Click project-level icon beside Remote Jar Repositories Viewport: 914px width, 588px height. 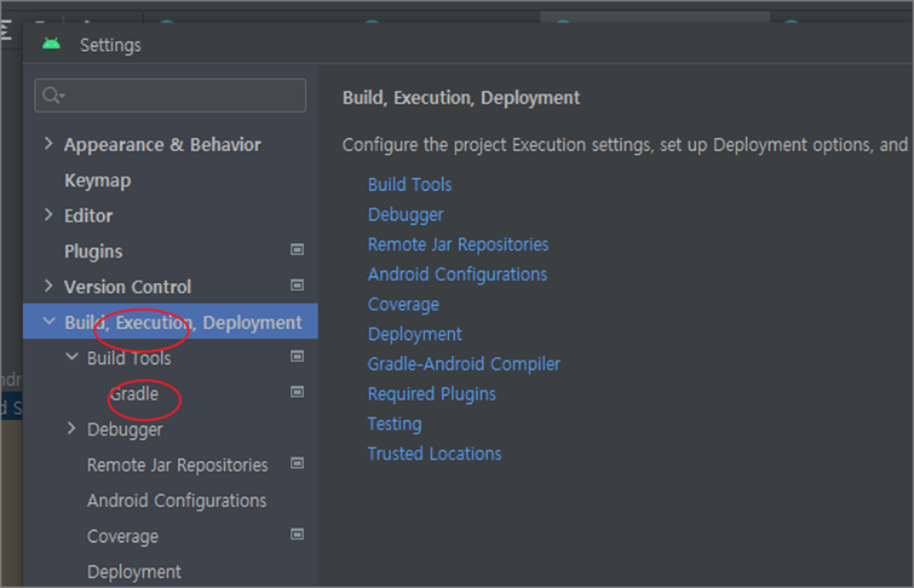(297, 463)
